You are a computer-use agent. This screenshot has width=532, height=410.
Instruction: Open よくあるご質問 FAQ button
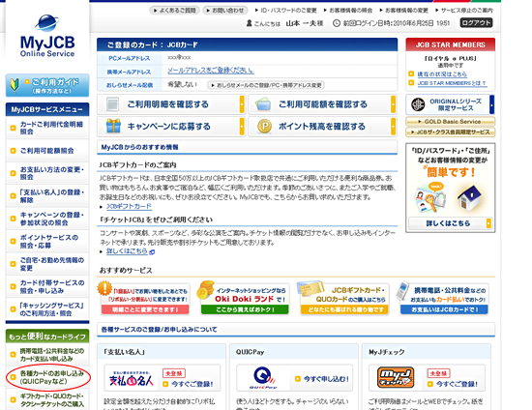pos(174,11)
